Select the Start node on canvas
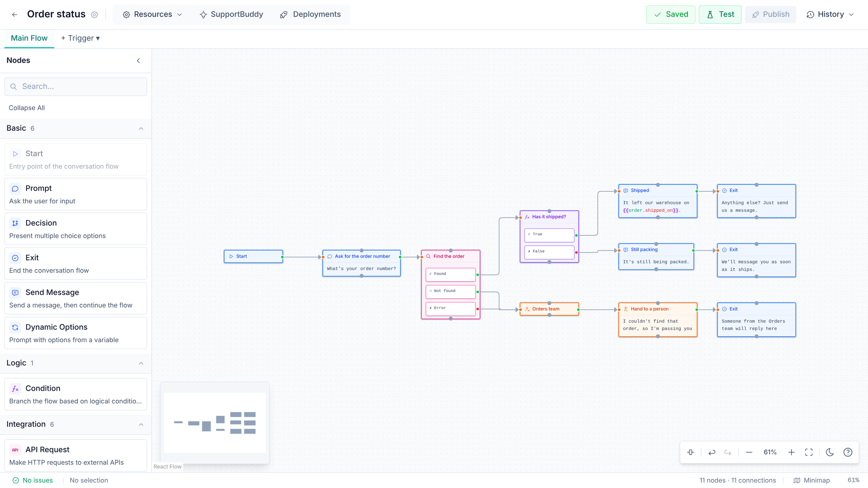The width and height of the screenshot is (868, 488). pos(253,256)
